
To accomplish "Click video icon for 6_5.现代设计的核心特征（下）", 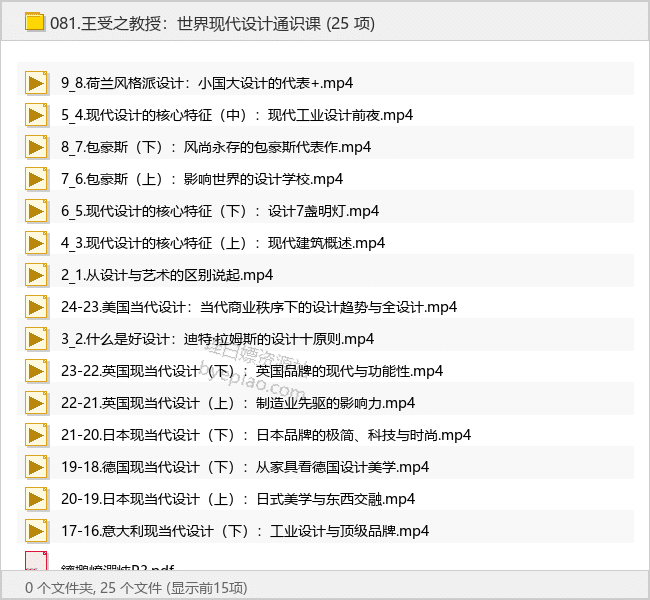I will tap(36, 211).
